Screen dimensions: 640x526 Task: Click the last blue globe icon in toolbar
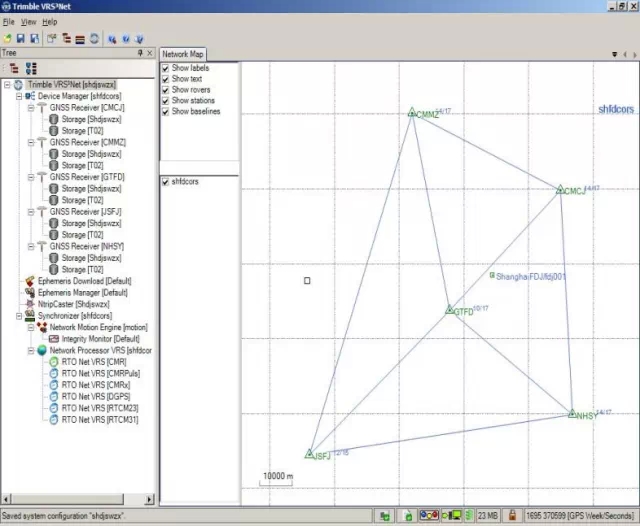click(139, 39)
